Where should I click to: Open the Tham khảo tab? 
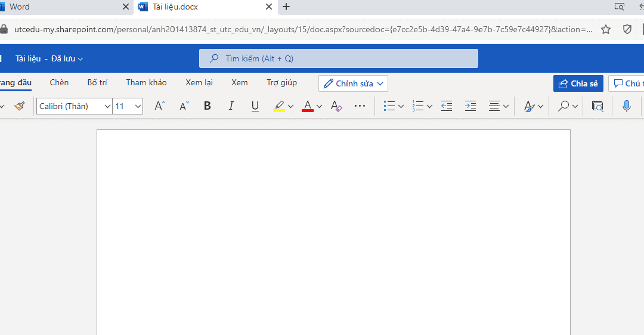point(146,82)
